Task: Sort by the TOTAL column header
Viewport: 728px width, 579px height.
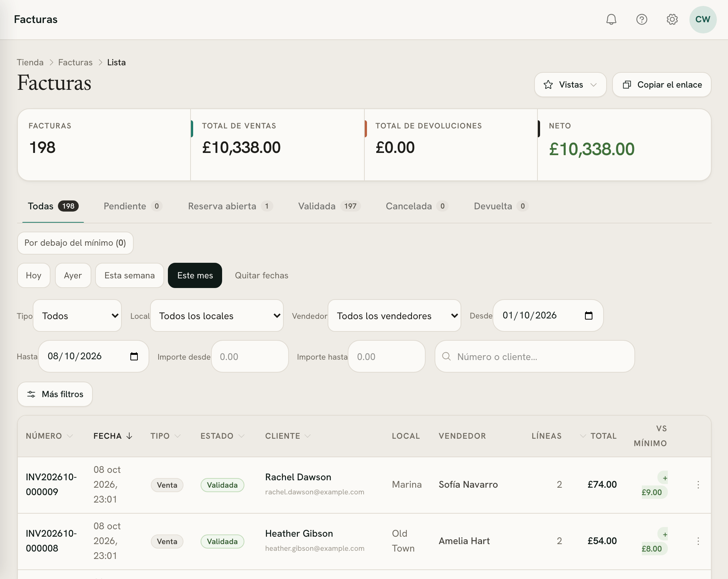Action: coord(598,436)
